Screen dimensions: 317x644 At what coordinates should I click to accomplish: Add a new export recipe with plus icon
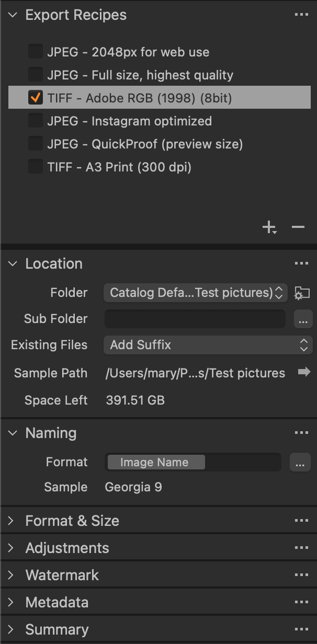tap(269, 227)
